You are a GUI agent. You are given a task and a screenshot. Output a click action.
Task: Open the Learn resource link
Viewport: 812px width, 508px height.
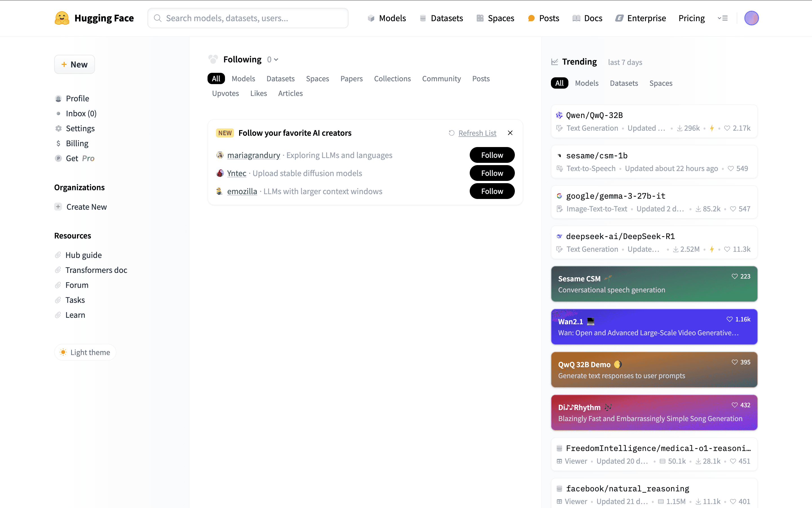pos(75,315)
